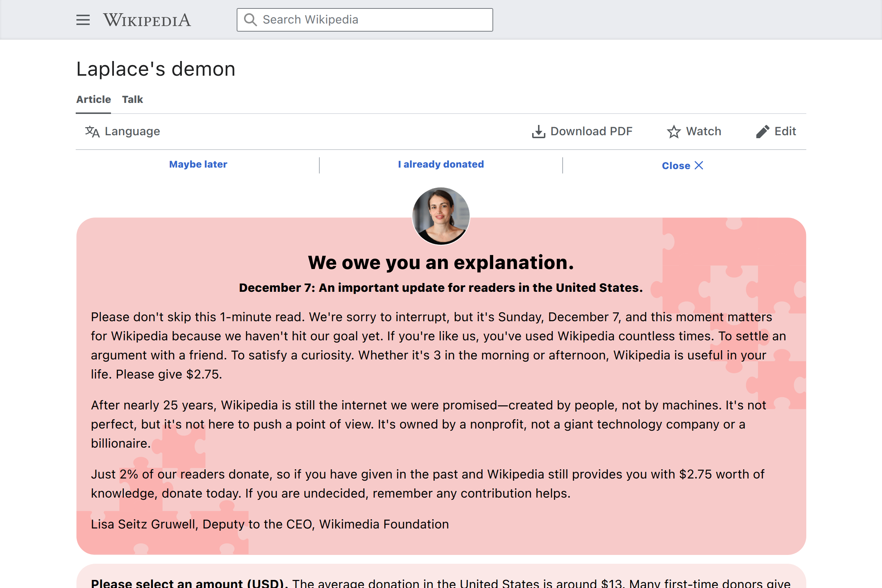Click the Download PDF arrow icon
This screenshot has height=588, width=882.
point(538,132)
